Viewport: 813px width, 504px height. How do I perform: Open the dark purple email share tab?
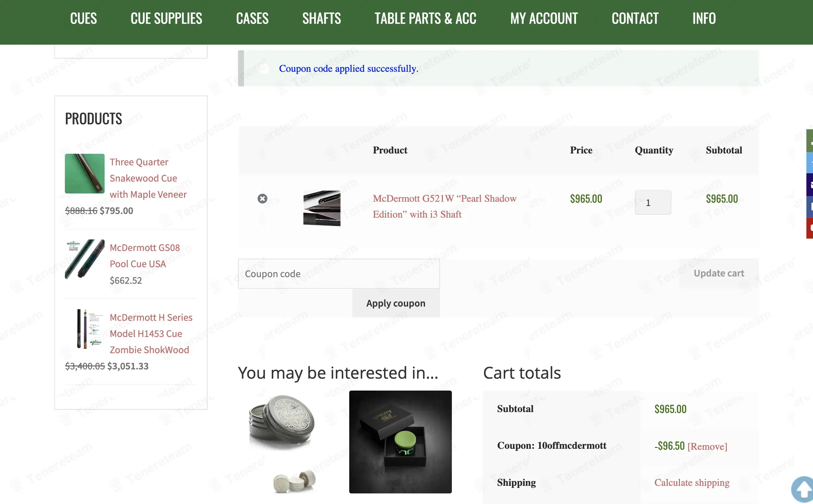pos(810,185)
